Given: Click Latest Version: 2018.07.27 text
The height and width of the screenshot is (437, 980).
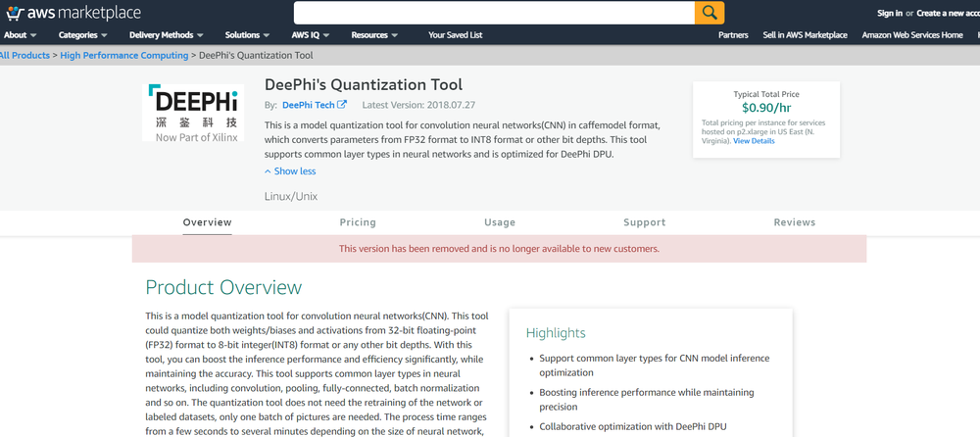Looking at the screenshot, I should pos(418,105).
